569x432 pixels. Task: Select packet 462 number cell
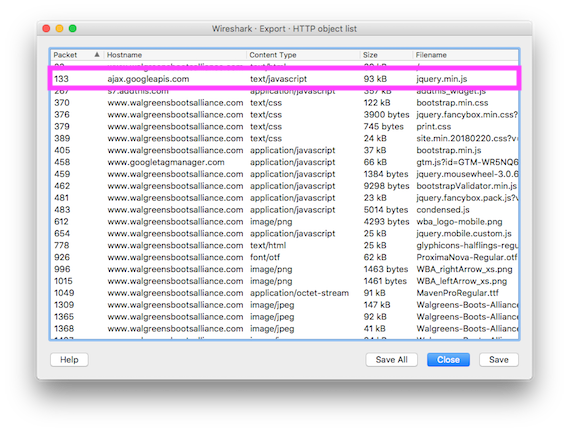[x=62, y=186]
